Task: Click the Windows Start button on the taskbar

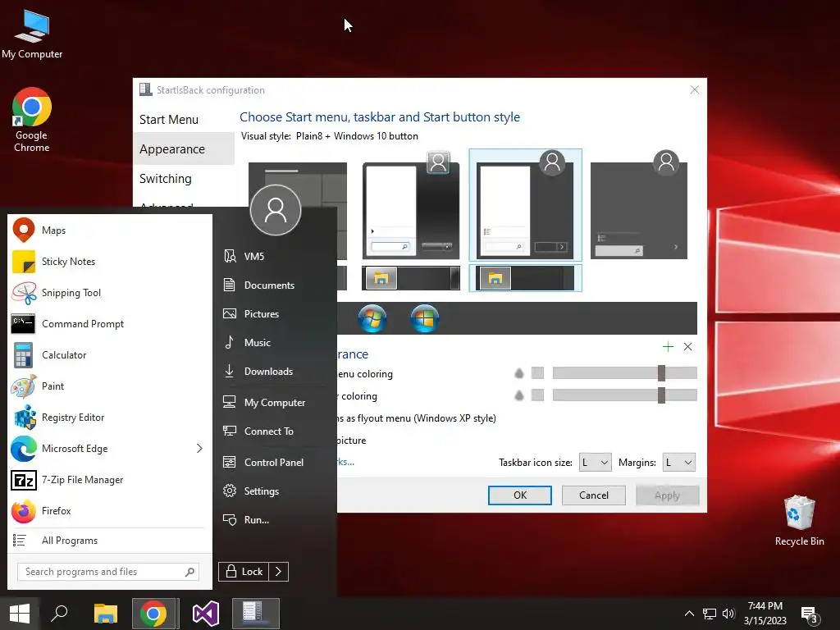Action: coord(20,614)
